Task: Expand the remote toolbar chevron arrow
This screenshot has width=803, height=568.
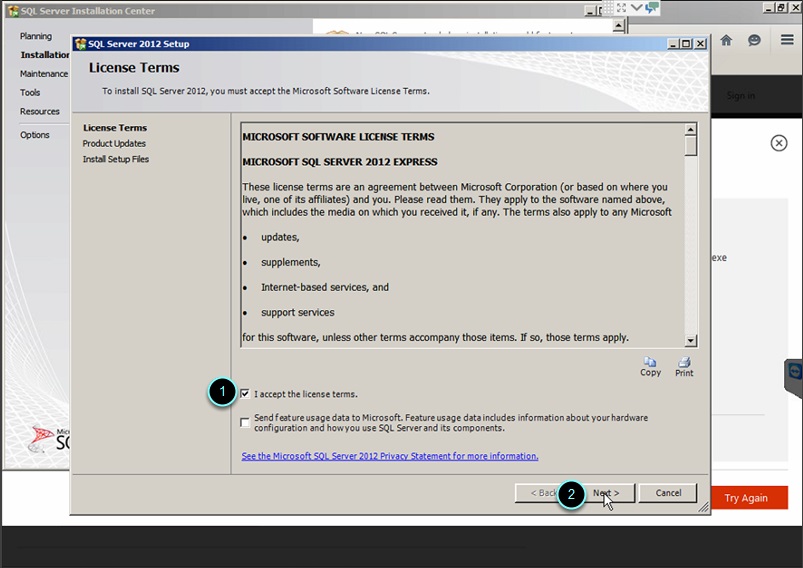Action: [636, 8]
